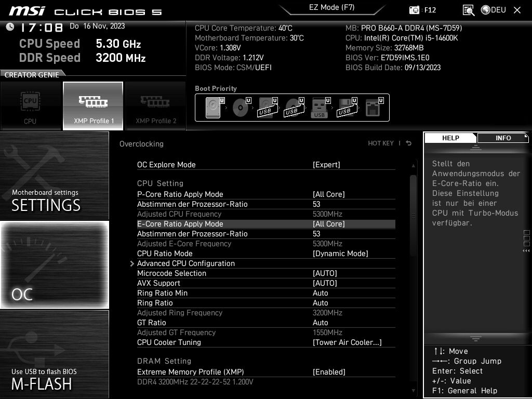Click the Adjusted GT Frequency 1550MHz value
Screen dimensions: 532x399
327,332
